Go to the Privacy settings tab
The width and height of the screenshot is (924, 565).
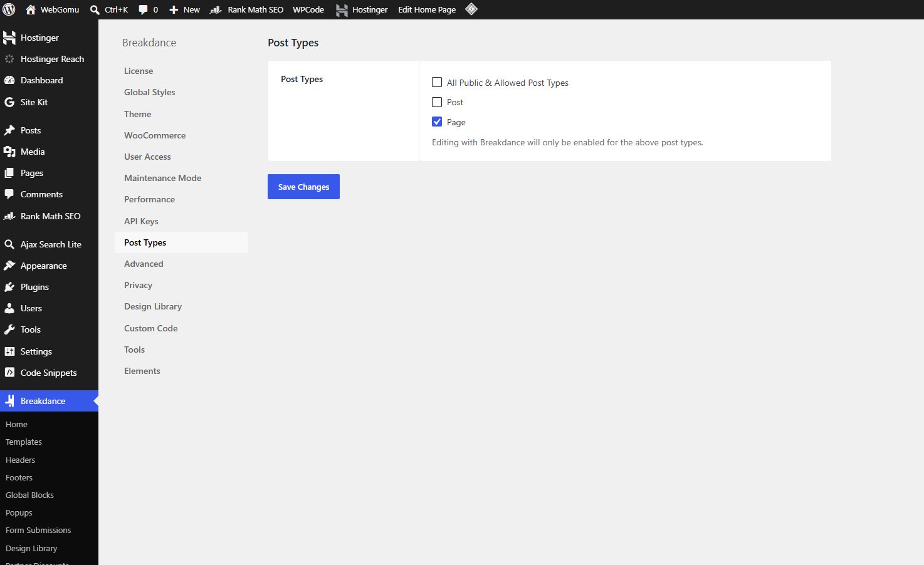click(181, 285)
